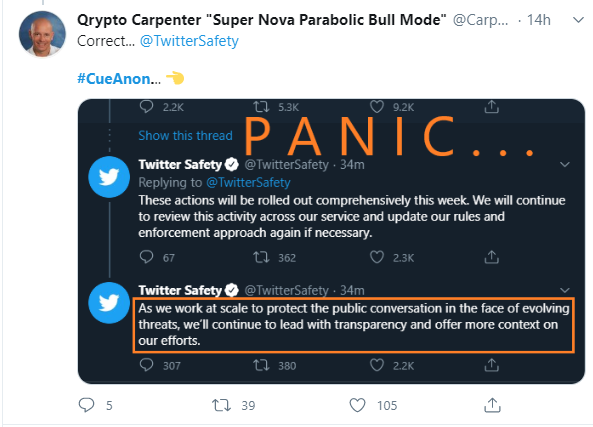Click Show this thread link
This screenshot has width=593, height=427.
click(x=185, y=135)
